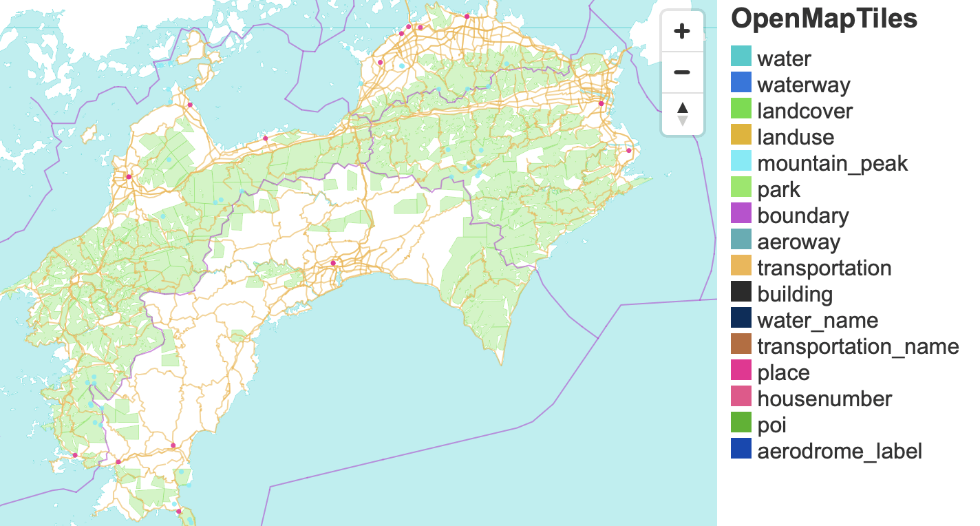980x526 pixels.
Task: Click the 'aerodrome_label' layer label
Action: tap(840, 451)
